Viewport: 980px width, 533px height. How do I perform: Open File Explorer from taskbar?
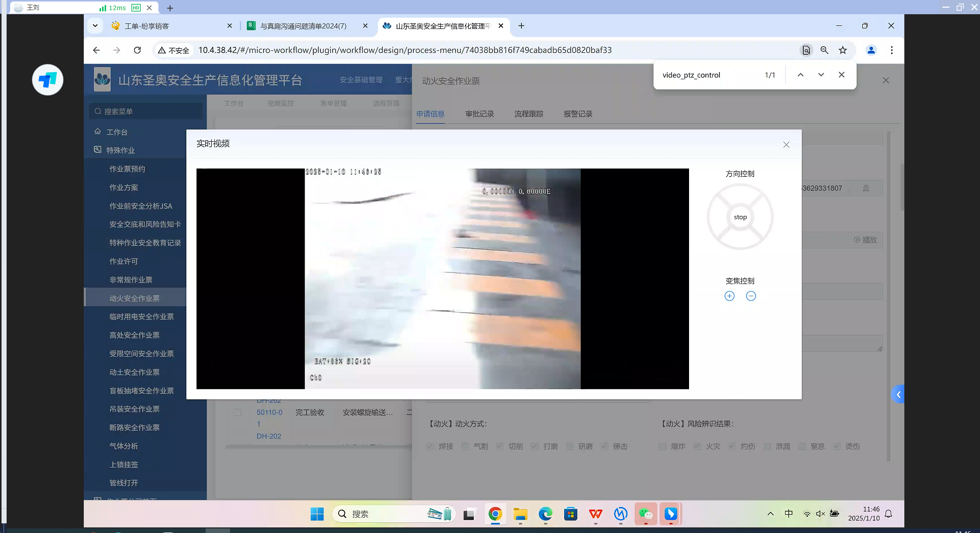[x=520, y=514]
